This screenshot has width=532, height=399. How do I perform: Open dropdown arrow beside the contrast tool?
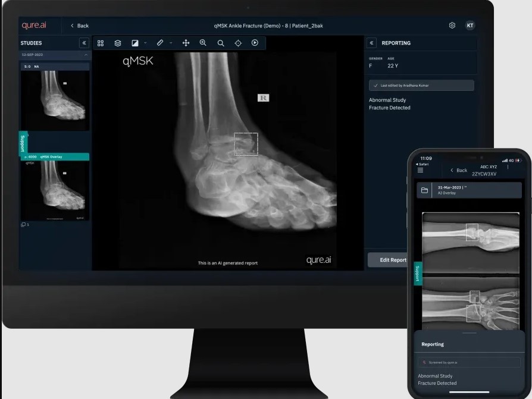coord(145,43)
